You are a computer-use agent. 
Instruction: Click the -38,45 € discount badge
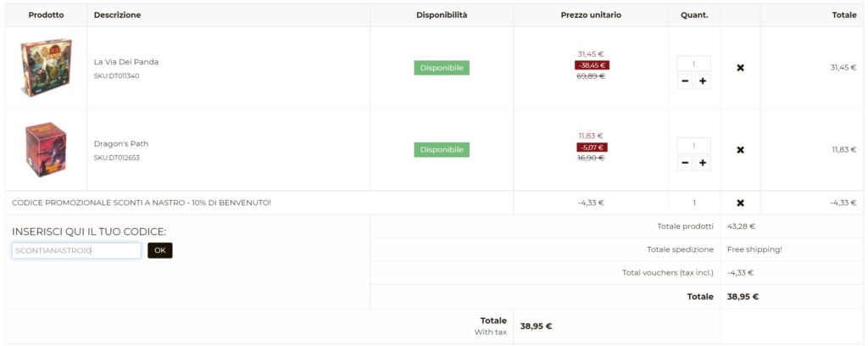point(591,65)
